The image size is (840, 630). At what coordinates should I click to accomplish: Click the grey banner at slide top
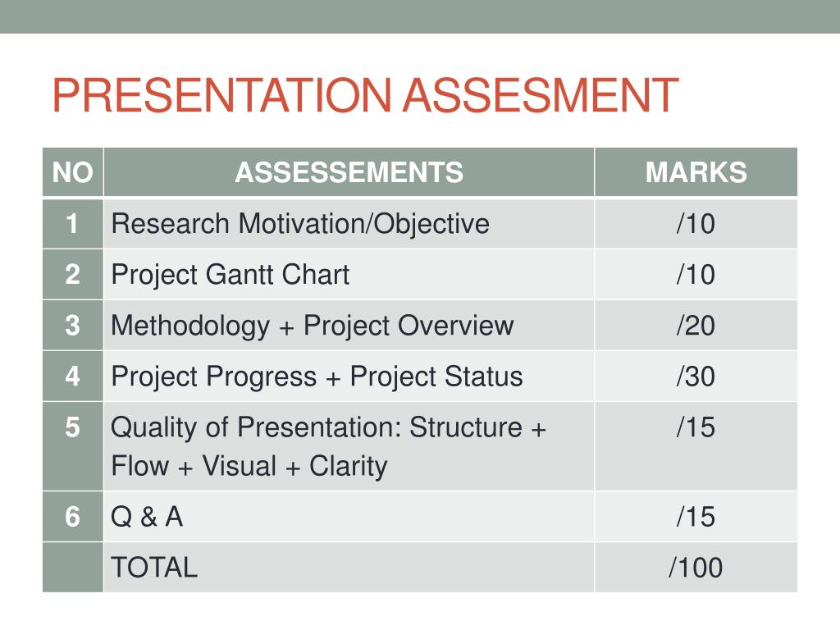tap(420, 16)
